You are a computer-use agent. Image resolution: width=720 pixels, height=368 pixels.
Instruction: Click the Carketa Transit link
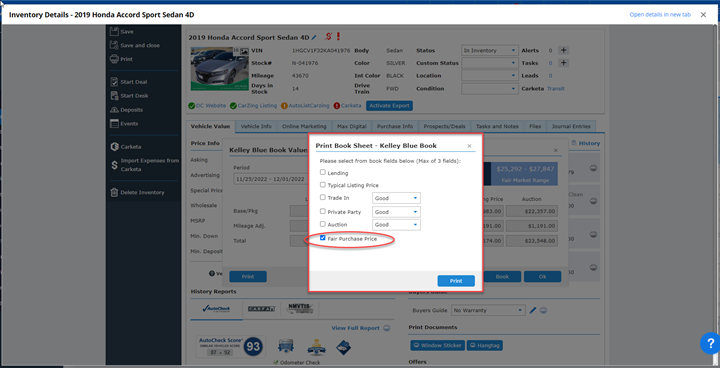pos(556,89)
